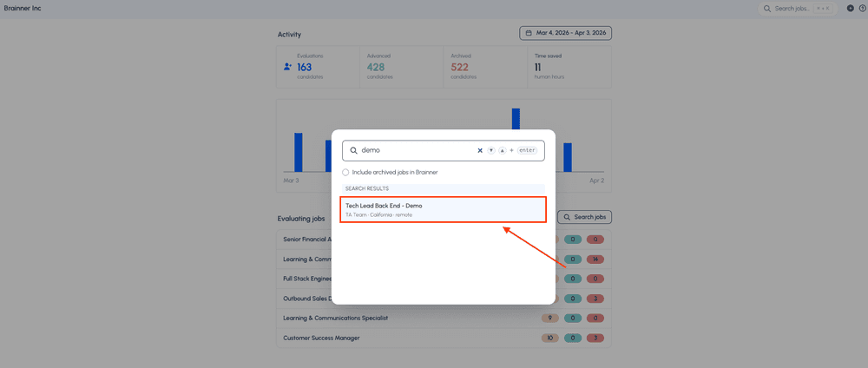Click the enter key hint in search dialog
Viewport: 868px width, 368px height.
[528, 150]
